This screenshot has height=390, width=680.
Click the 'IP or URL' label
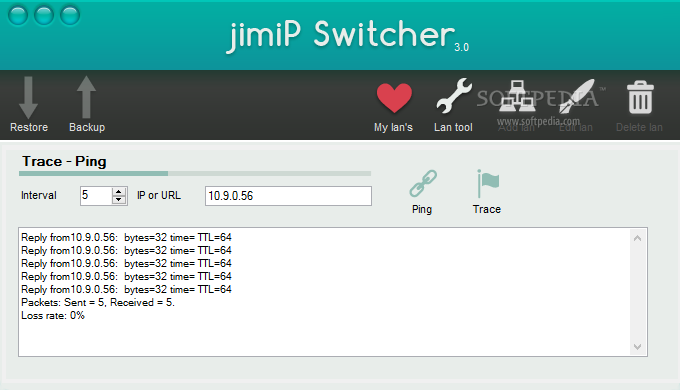point(159,195)
